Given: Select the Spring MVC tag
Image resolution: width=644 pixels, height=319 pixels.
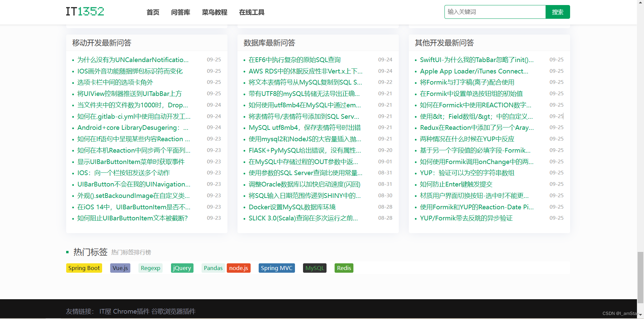Looking at the screenshot, I should pos(277,268).
